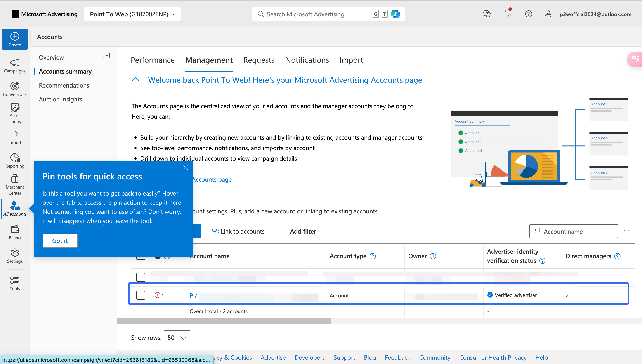Open the Show rows dropdown
This screenshot has width=642, height=364.
point(177,338)
